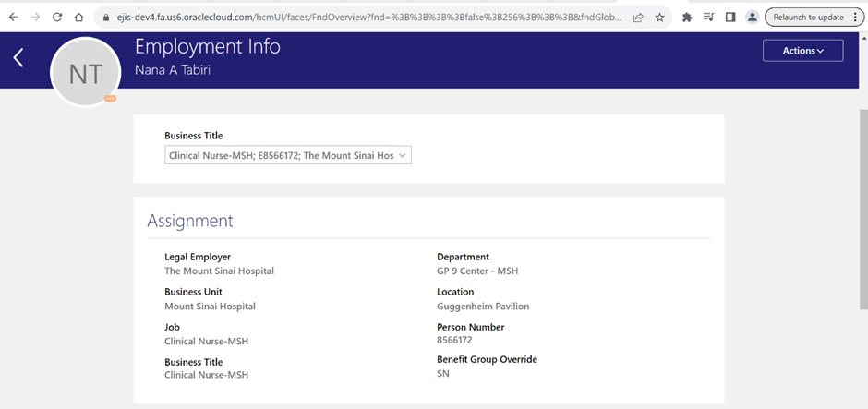Image resolution: width=868 pixels, height=409 pixels.
Task: Click the browser back arrow
Action: tap(14, 18)
